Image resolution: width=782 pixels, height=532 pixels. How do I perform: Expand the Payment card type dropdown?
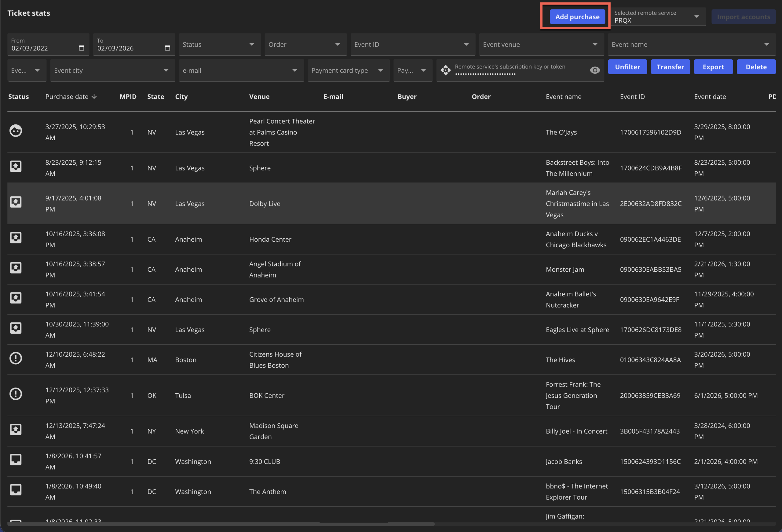pos(380,70)
